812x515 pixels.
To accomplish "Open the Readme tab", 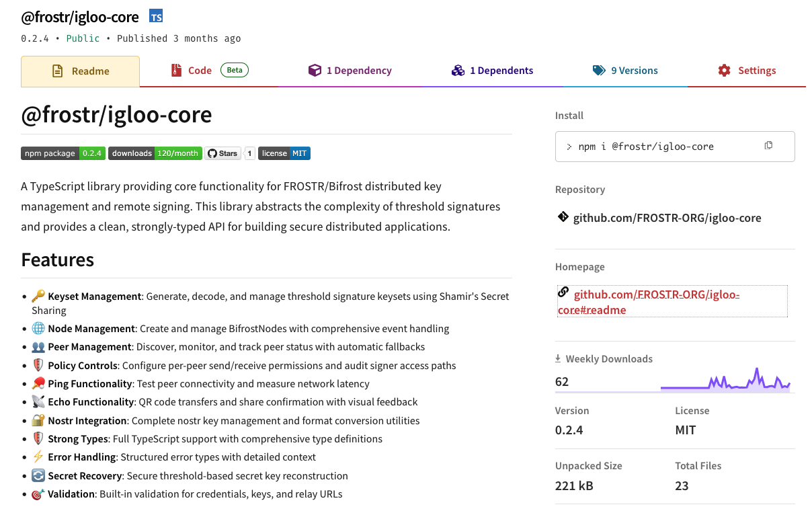I will (81, 71).
